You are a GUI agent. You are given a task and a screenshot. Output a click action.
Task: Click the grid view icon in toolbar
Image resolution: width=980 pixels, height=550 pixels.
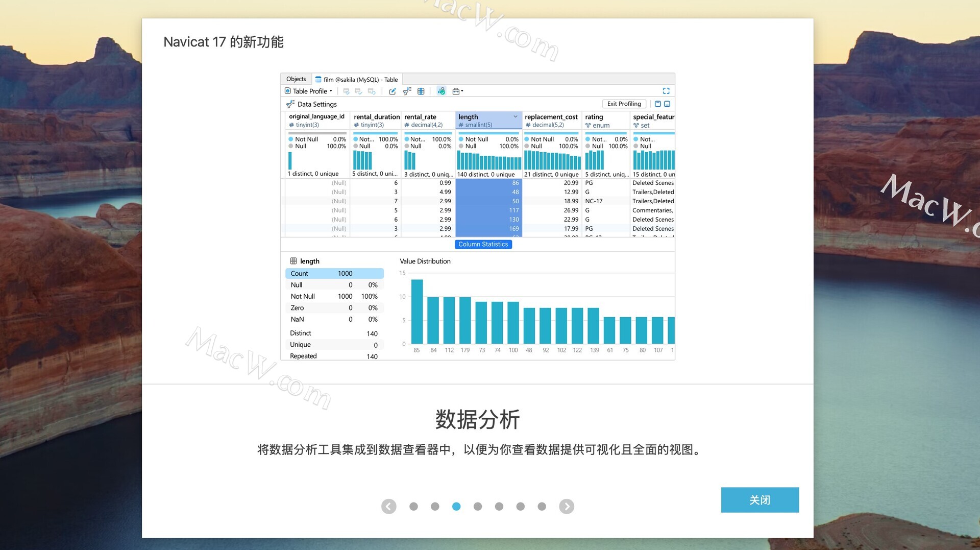coord(421,91)
